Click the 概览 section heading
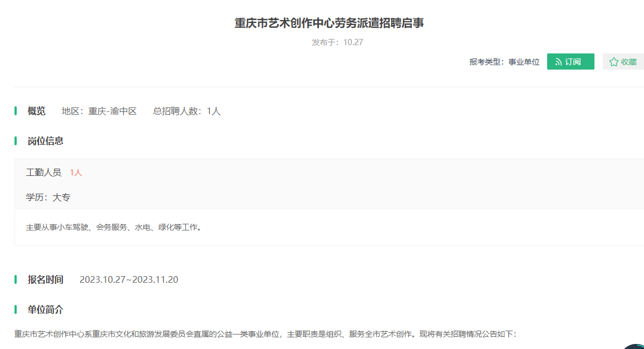644x349 pixels. pos(37,111)
